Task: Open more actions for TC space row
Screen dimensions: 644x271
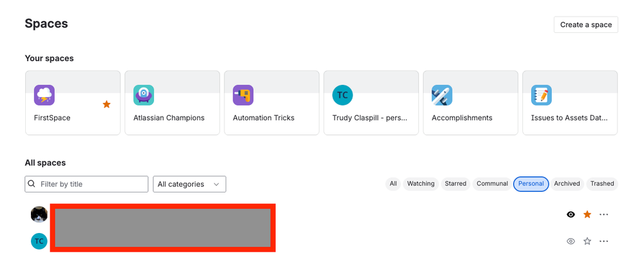Action: coord(603,241)
